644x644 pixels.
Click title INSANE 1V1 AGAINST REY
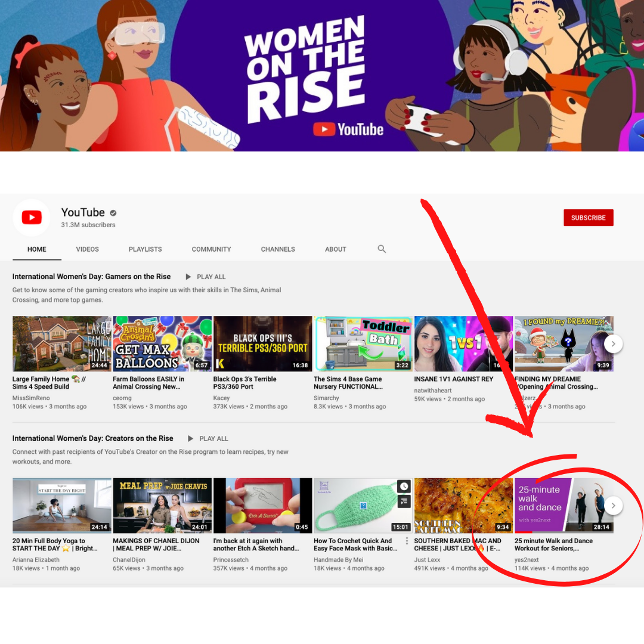[453, 379]
